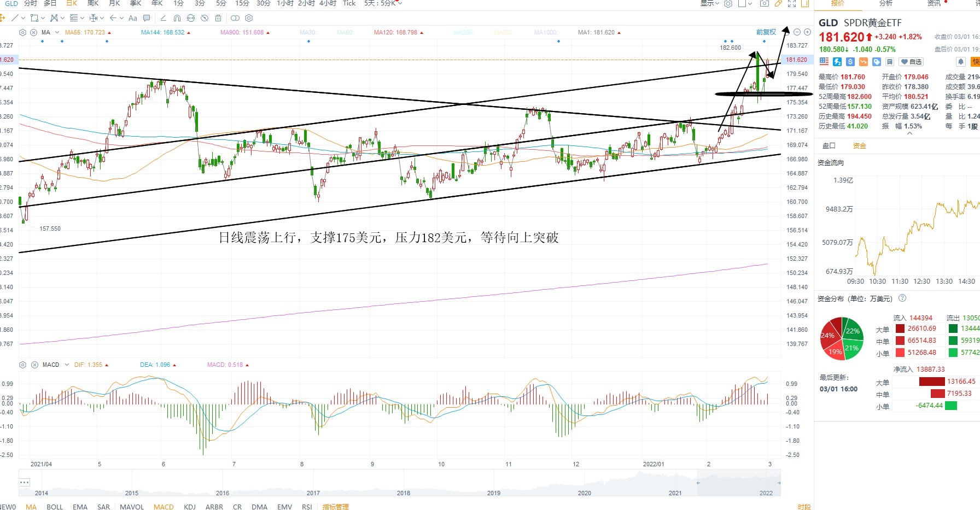Image resolution: width=980 pixels, height=510 pixels.
Task: Click the orange pencil draw icon
Action: pyautogui.click(x=778, y=3)
